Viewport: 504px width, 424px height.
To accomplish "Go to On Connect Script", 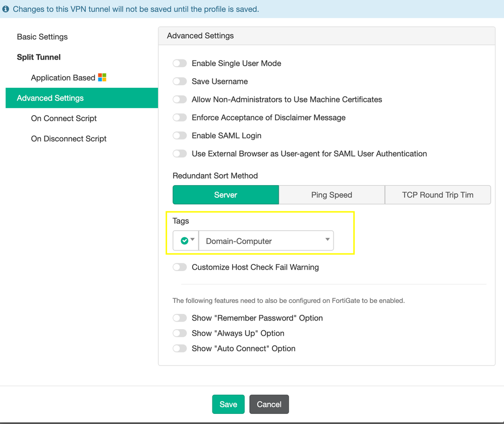I will click(64, 118).
